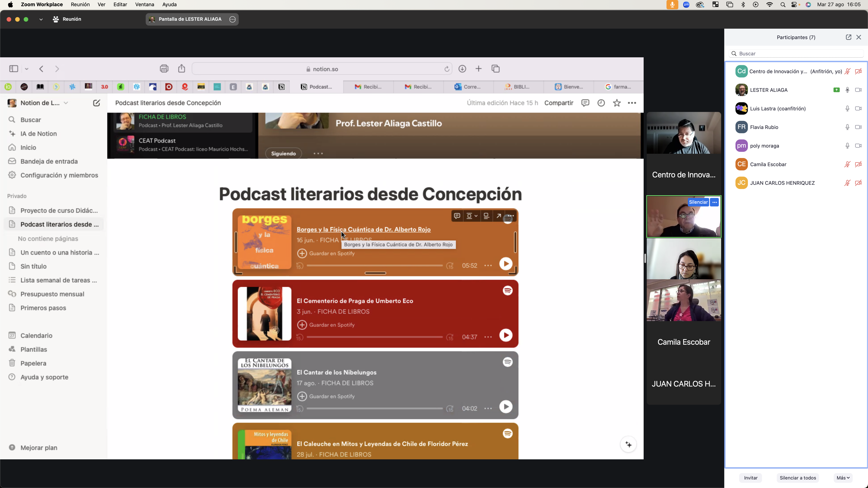Click Silenciar on the active speaker video
The width and height of the screenshot is (868, 488).
click(698, 202)
